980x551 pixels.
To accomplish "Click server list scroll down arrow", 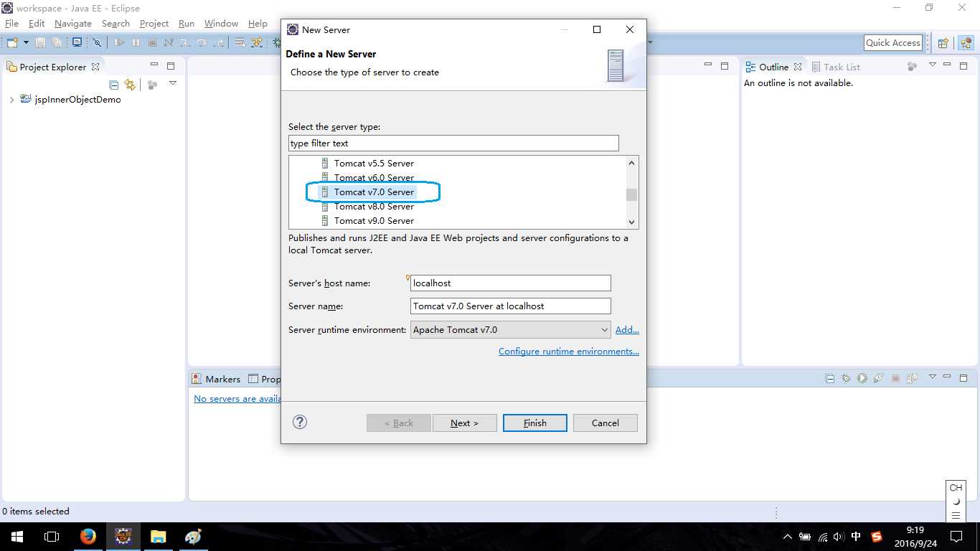I will click(x=631, y=222).
